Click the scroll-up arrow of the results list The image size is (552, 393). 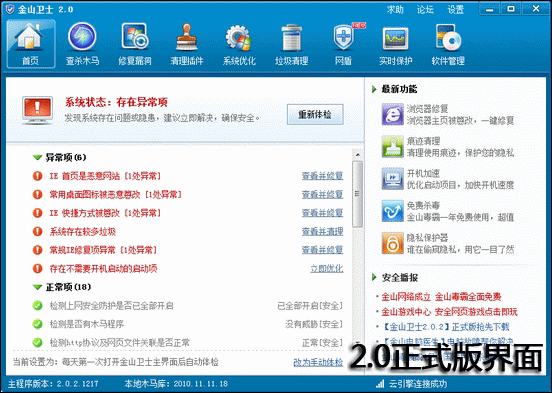point(358,155)
